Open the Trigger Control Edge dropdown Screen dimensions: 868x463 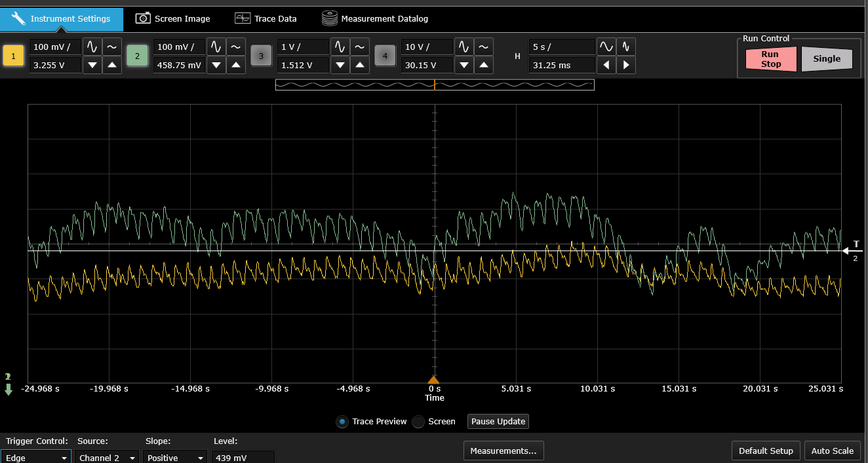(36, 457)
